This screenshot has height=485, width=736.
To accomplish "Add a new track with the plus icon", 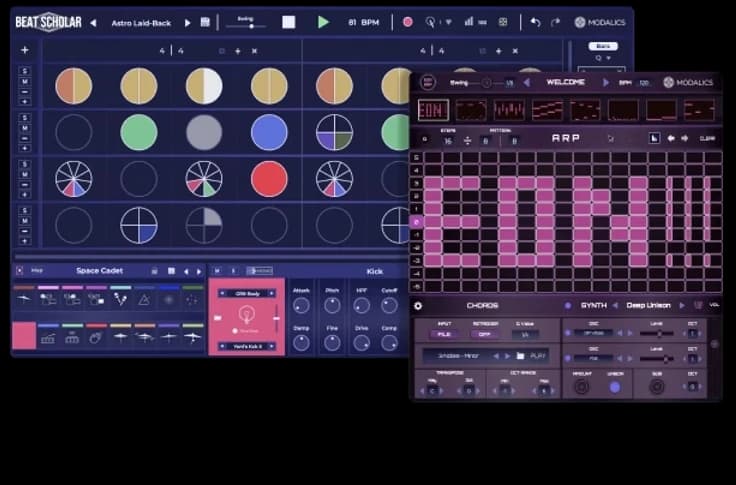I will [24, 50].
